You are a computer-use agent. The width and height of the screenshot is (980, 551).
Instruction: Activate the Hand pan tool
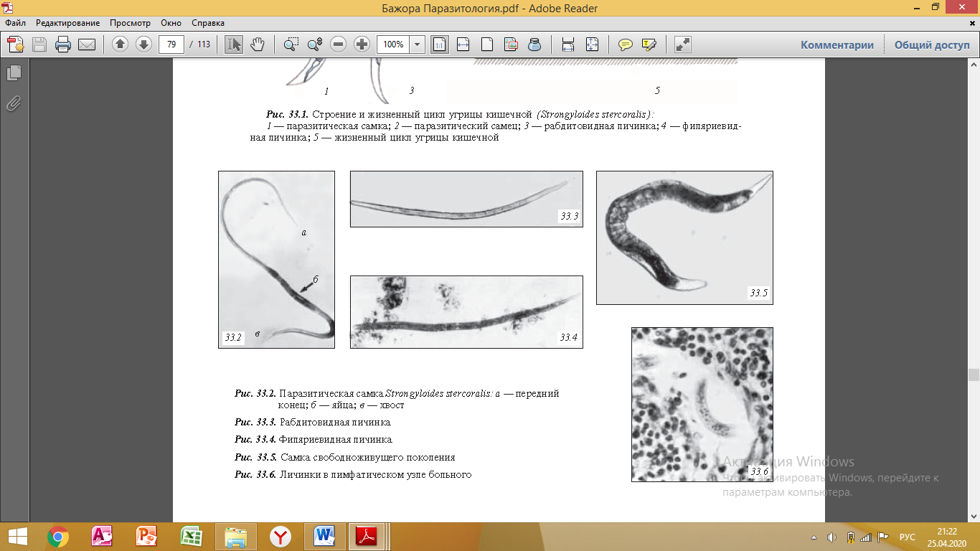257,44
